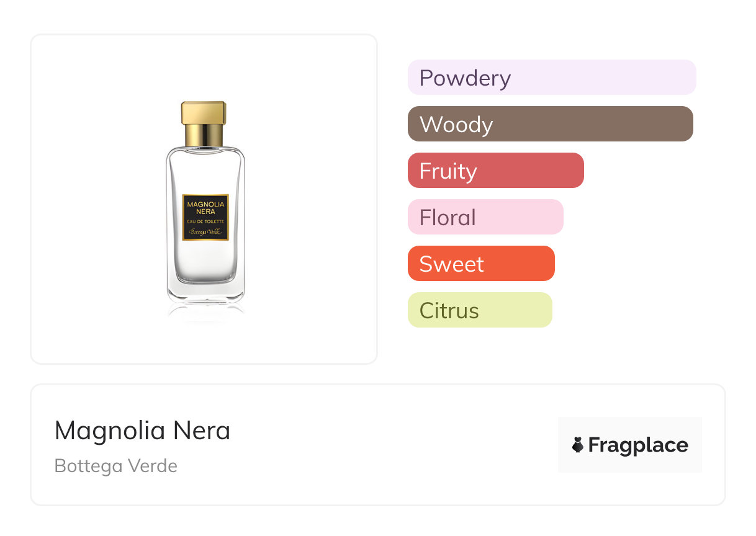Select the yellow-green Citrus accord bar
This screenshot has height=536, width=756.
tap(479, 310)
